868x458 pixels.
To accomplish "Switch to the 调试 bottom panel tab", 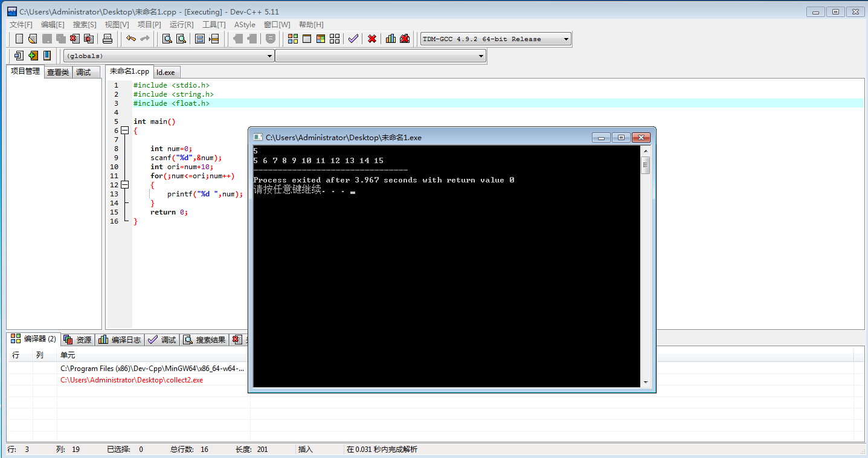I will tap(162, 340).
